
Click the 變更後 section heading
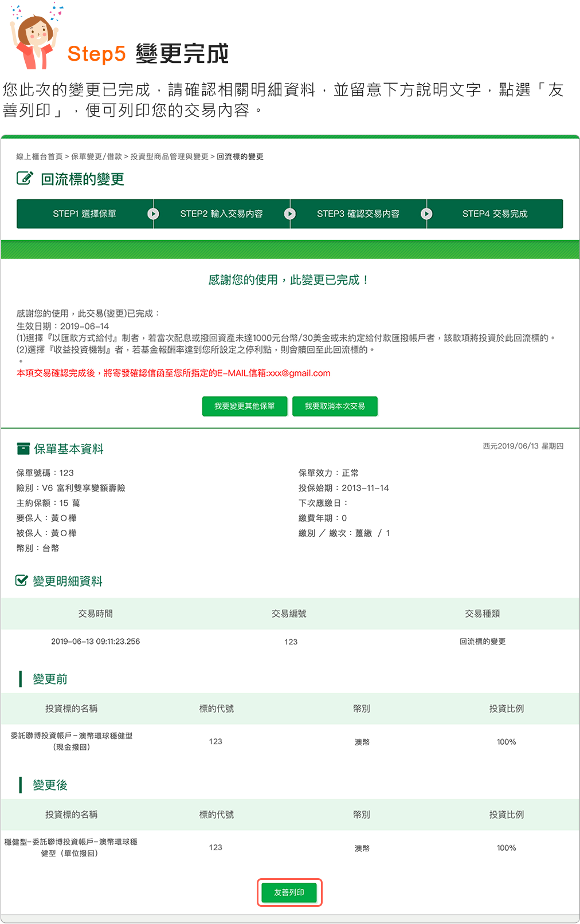(50, 785)
